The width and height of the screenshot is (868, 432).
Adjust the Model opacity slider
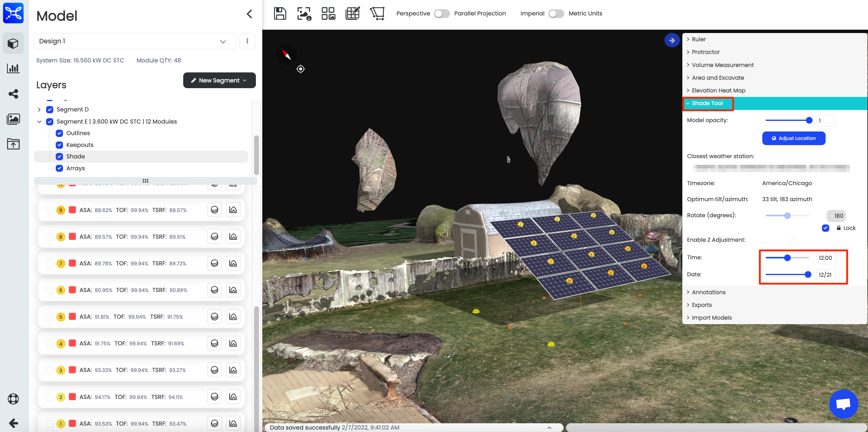(x=809, y=120)
